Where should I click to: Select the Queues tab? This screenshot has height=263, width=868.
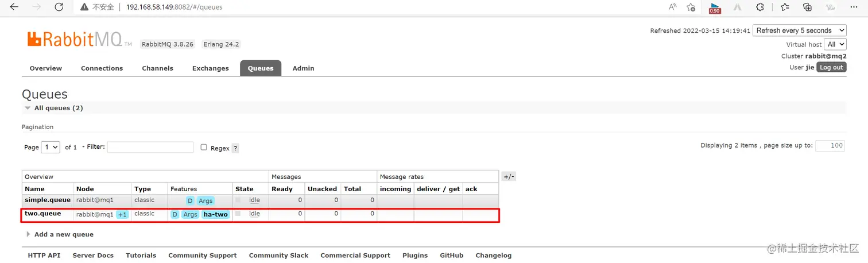(261, 68)
